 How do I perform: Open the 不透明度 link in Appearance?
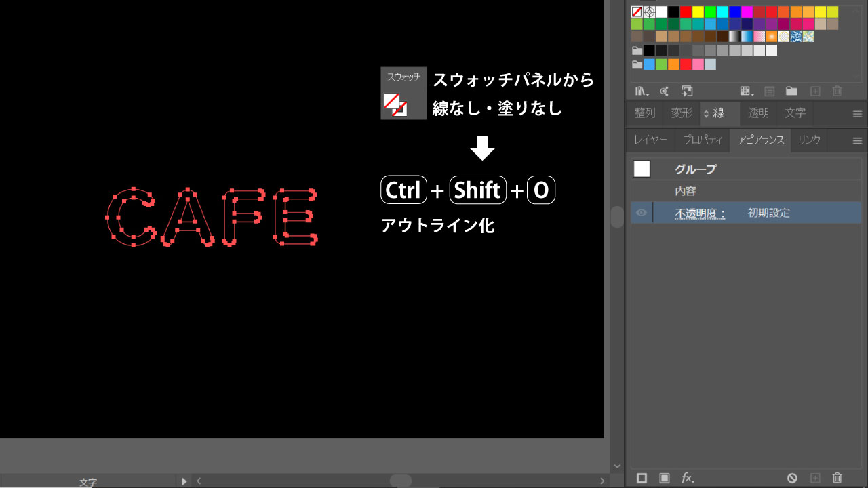click(x=701, y=213)
